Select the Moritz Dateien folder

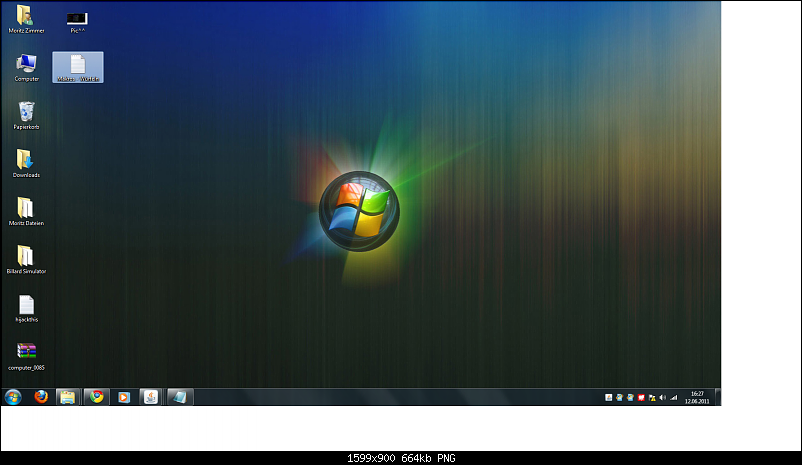[26, 212]
